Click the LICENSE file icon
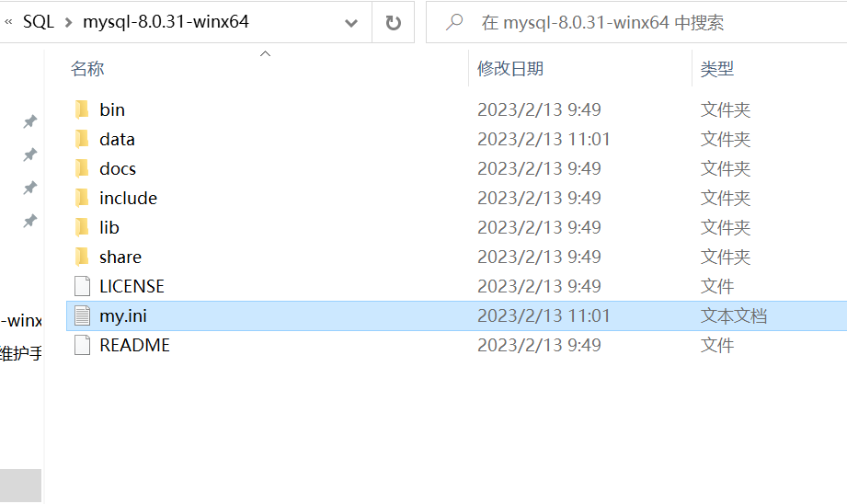 [x=82, y=286]
